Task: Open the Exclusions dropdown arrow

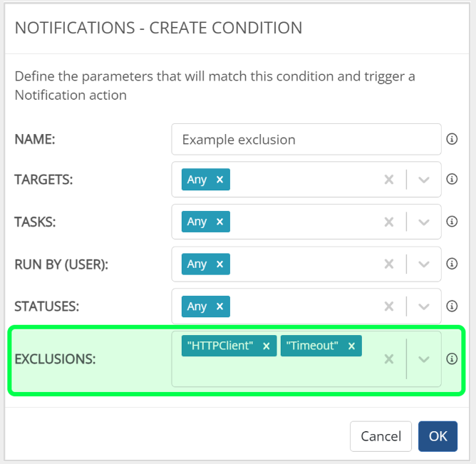Action: pos(424,359)
